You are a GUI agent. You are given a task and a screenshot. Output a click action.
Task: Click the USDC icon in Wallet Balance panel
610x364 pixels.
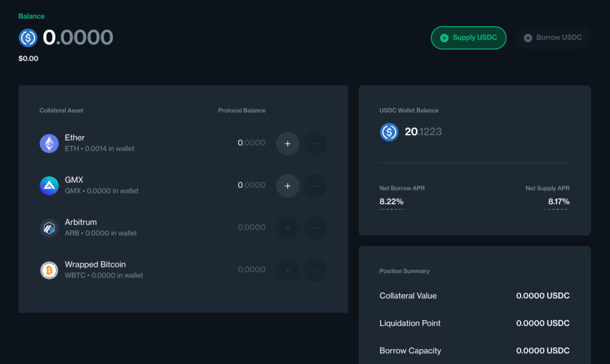pyautogui.click(x=389, y=132)
